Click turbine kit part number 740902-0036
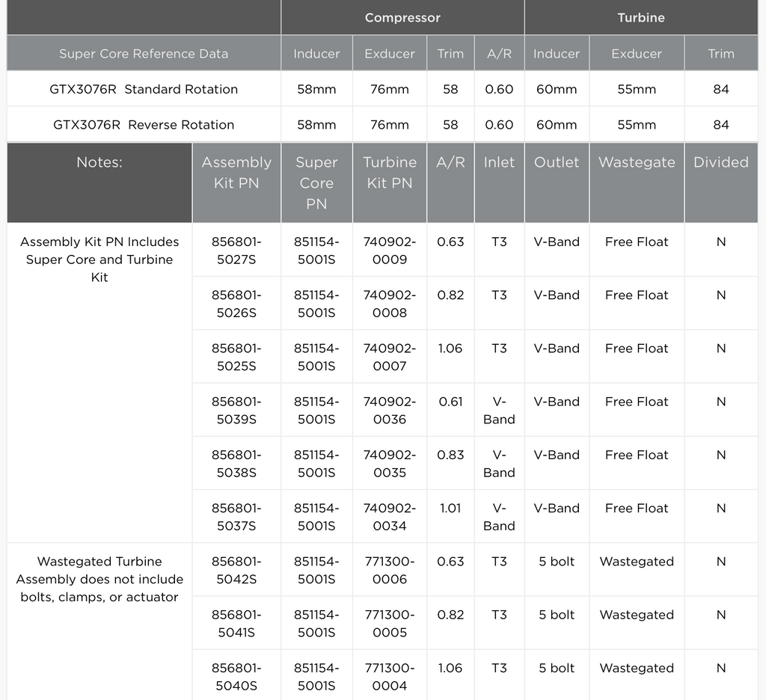Viewport: 766px width, 700px height. pyautogui.click(x=389, y=411)
